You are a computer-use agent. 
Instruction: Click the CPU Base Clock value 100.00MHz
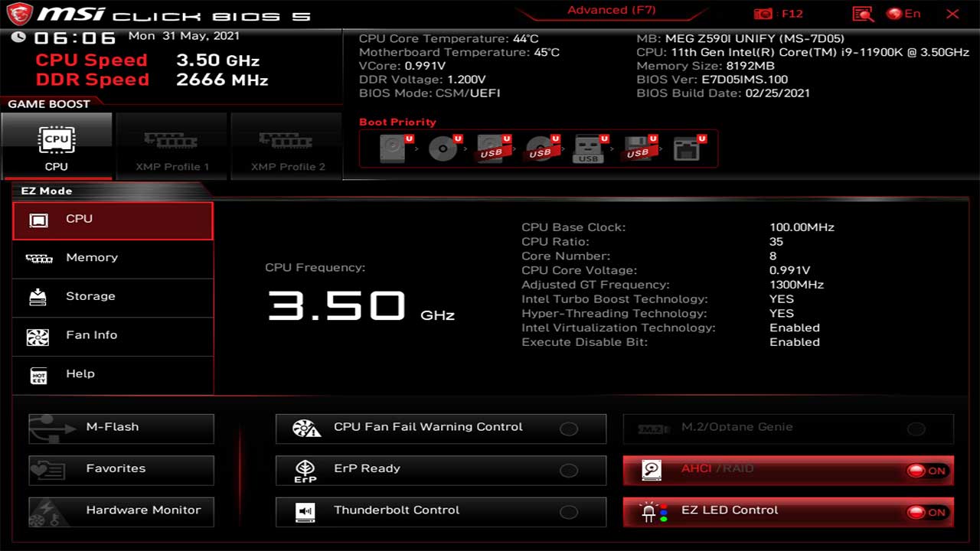(x=802, y=227)
